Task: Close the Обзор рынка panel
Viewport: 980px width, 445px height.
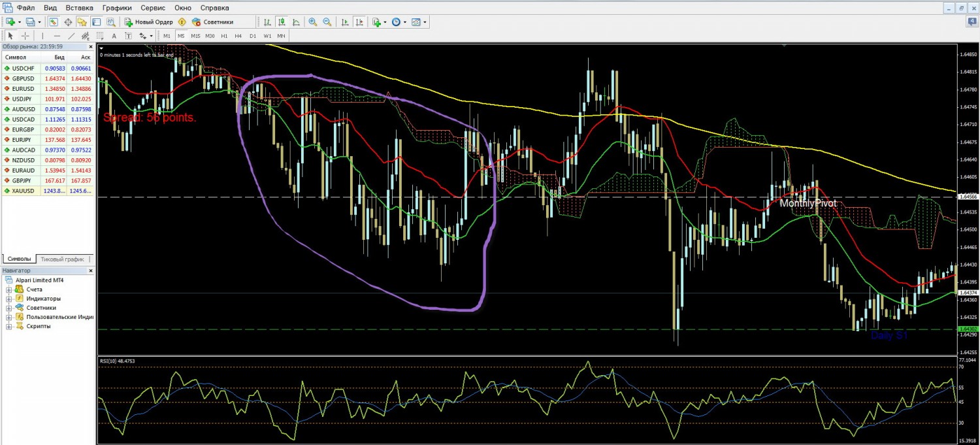Action: [90, 46]
